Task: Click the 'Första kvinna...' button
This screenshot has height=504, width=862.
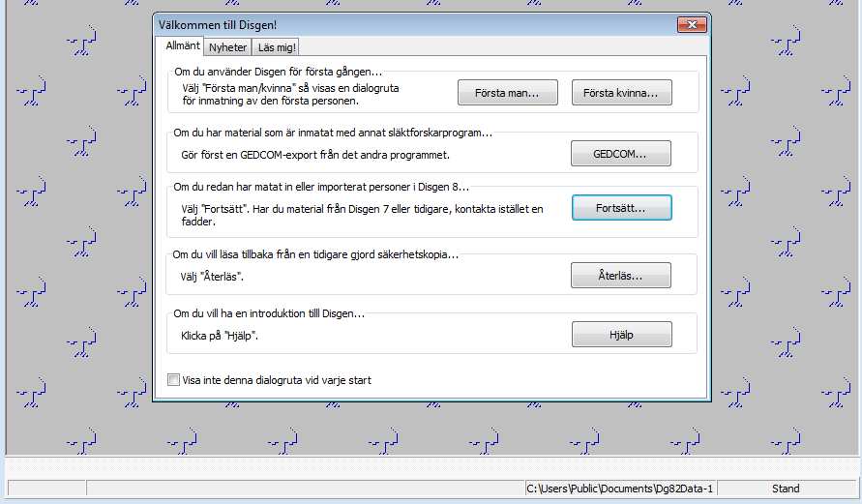Action: (x=621, y=92)
